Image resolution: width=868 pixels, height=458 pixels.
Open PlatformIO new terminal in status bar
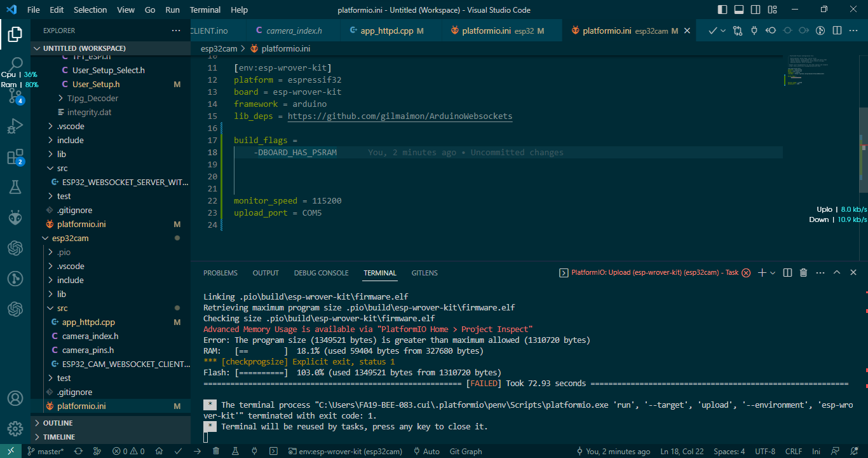273,451
